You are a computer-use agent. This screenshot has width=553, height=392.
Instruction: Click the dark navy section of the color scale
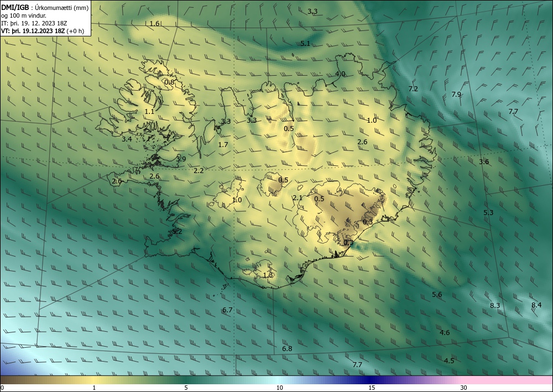371,380
